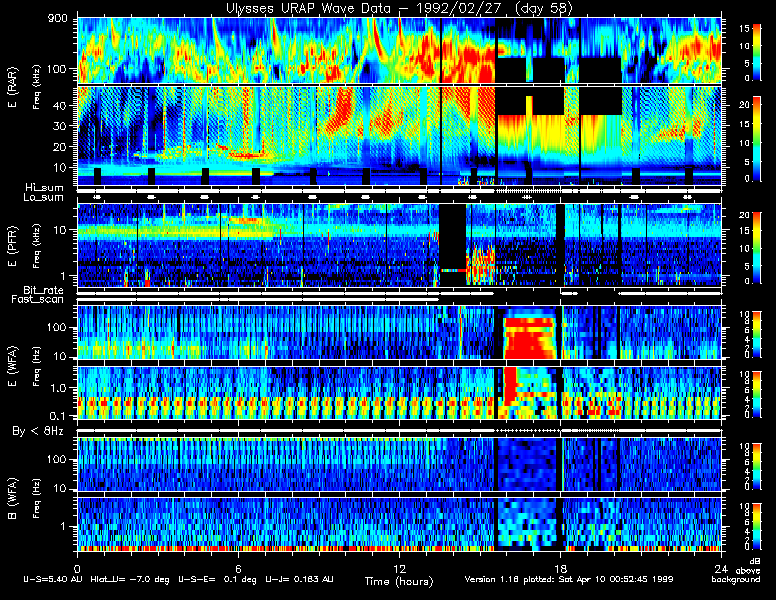The image size is (776, 600).
Task: Click the Ulysses URAP Wave Data title
Action: [x=399, y=8]
